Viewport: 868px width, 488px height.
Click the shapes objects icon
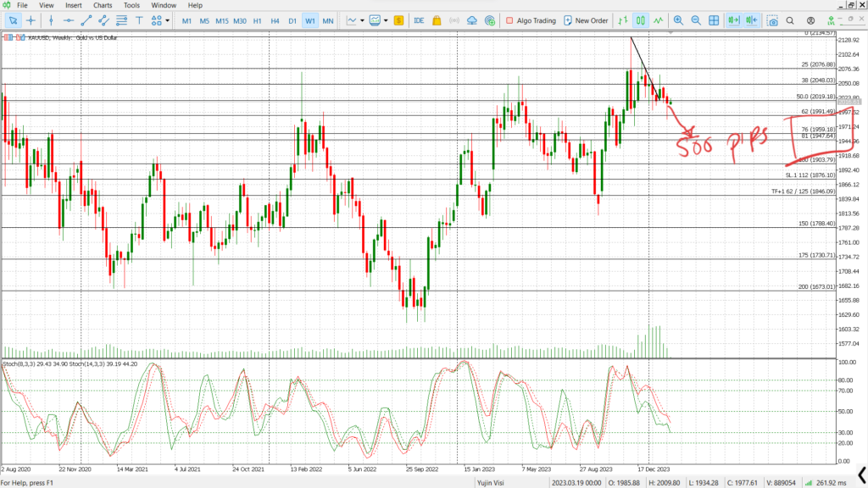[157, 20]
